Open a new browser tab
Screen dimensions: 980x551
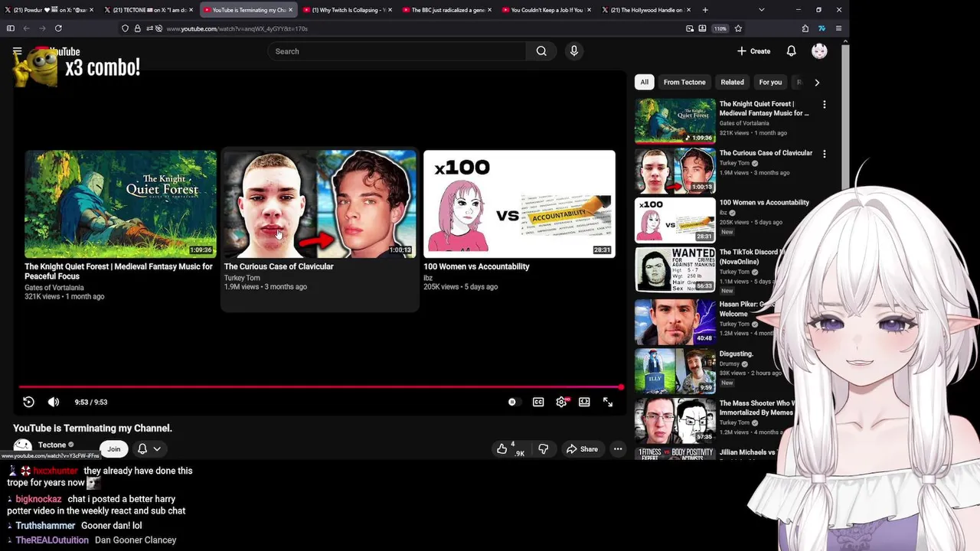pos(705,10)
